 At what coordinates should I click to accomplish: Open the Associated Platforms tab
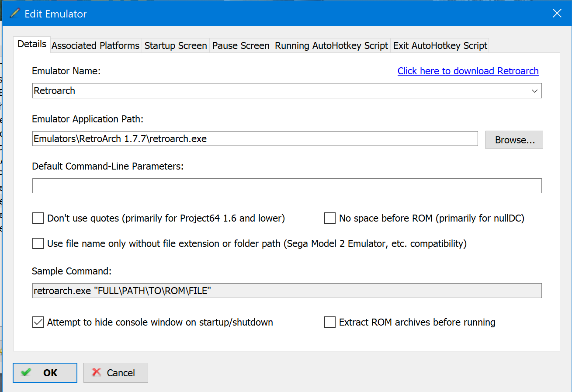click(96, 45)
